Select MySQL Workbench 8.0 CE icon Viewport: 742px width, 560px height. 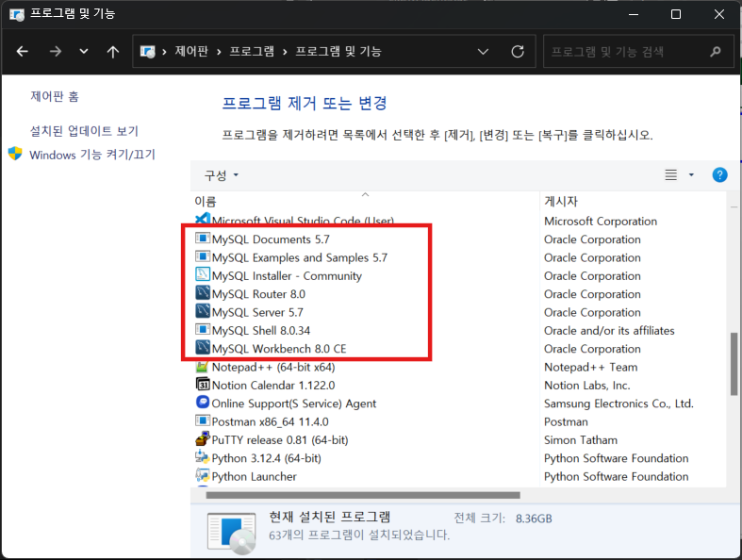[x=203, y=348]
